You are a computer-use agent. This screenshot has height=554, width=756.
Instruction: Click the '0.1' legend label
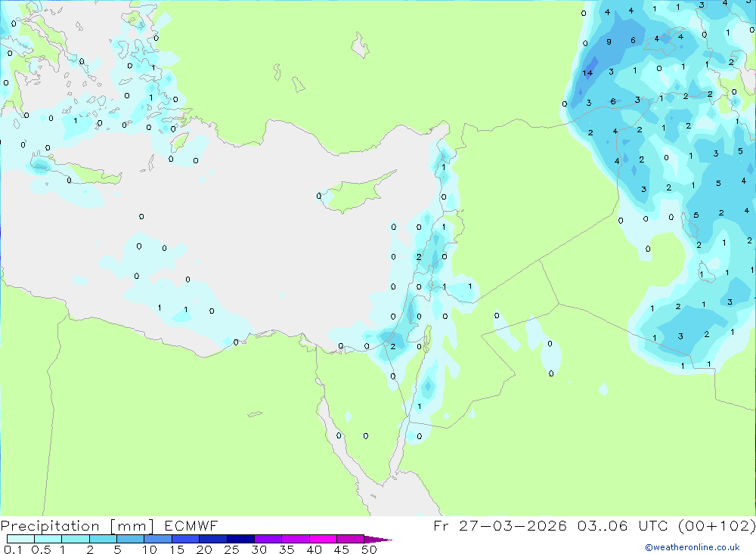point(13,549)
